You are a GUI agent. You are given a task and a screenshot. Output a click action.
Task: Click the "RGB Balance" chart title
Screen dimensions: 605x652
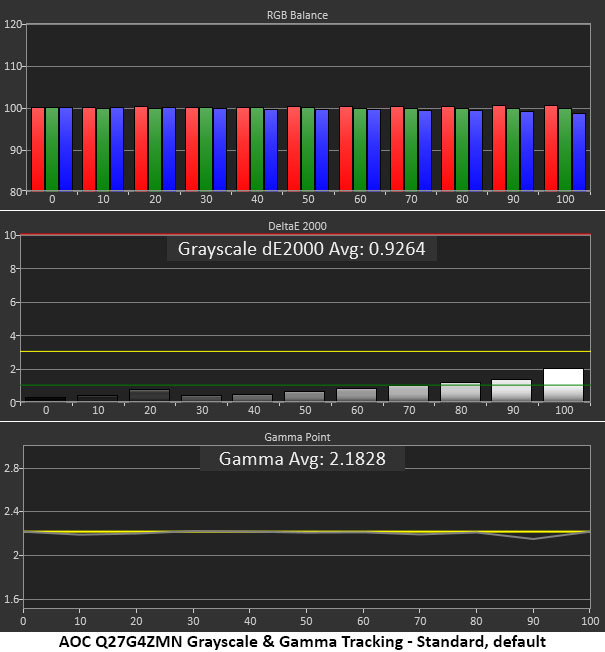297,15
